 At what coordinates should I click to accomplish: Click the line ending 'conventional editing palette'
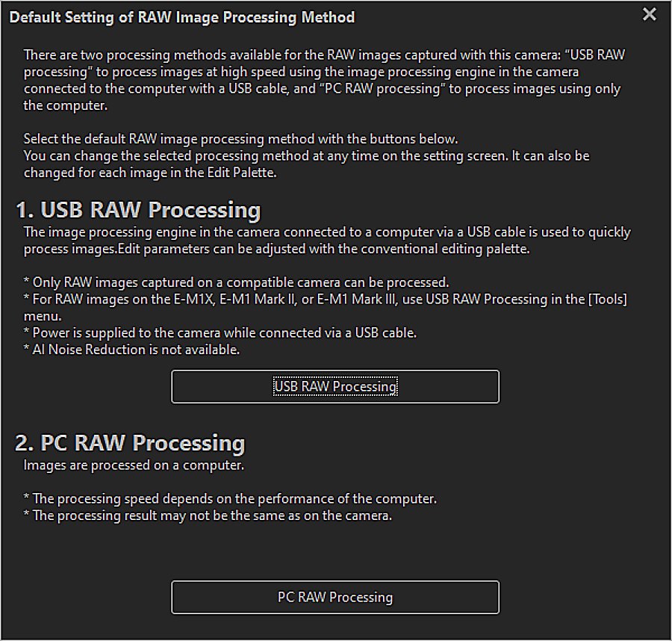276,249
